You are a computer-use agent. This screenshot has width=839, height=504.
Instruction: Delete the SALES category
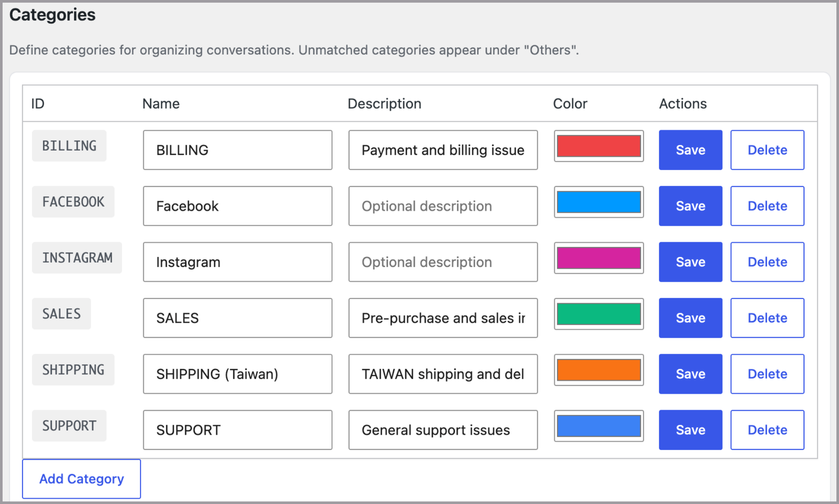click(767, 318)
